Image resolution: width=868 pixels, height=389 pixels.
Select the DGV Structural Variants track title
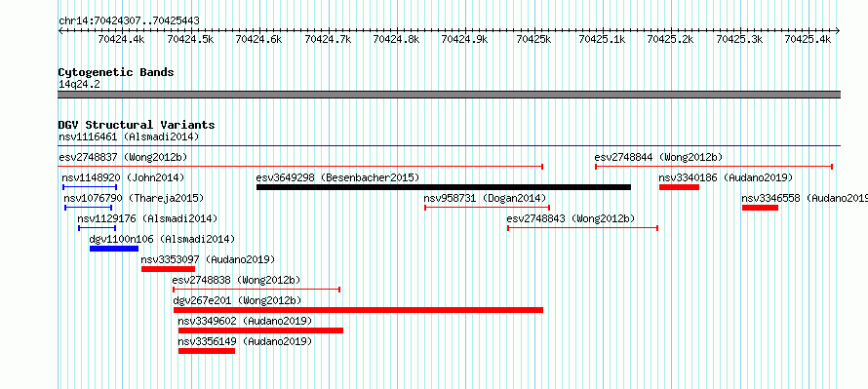[137, 125]
